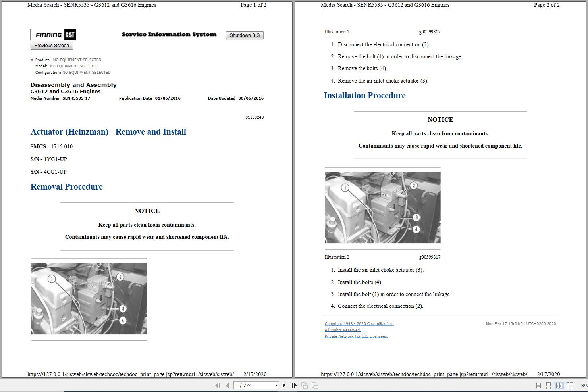Click the Service Information System header
The width and height of the screenshot is (588, 392).
point(169,35)
